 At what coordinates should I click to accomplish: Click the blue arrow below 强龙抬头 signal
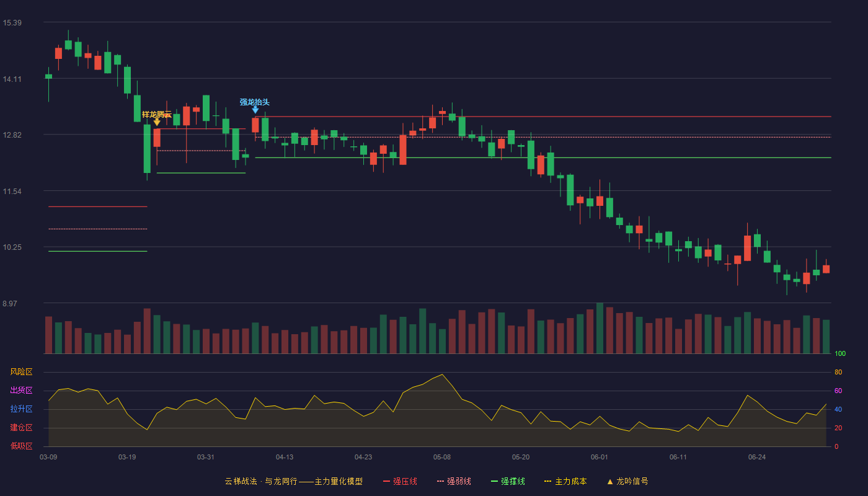(x=255, y=110)
